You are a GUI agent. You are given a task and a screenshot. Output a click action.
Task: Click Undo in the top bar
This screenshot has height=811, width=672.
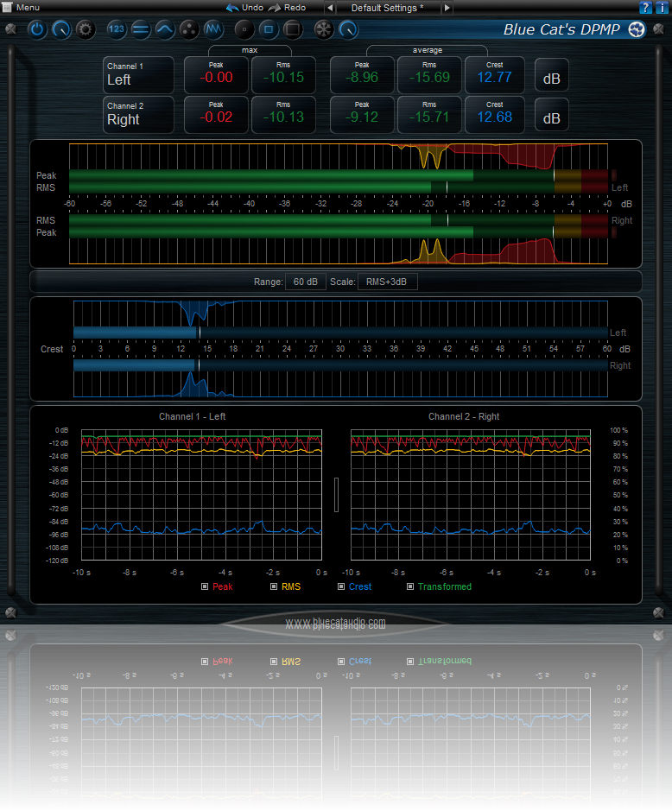(x=245, y=7)
